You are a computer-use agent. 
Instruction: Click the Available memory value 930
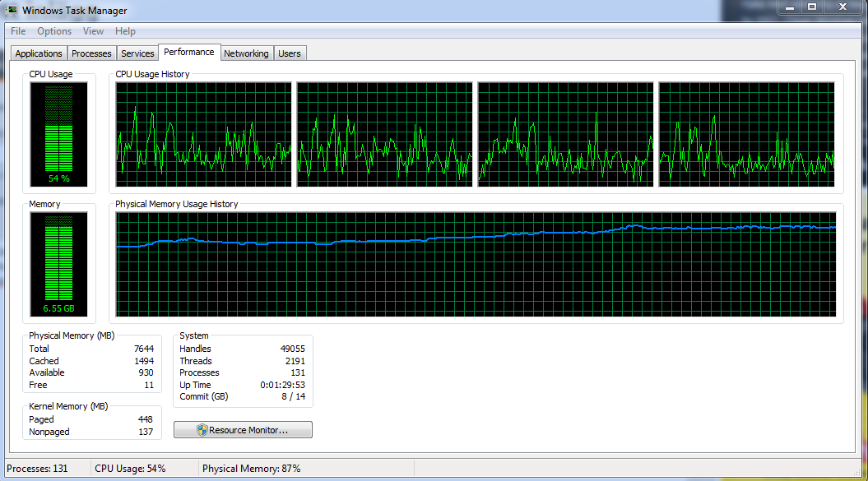[x=146, y=372]
